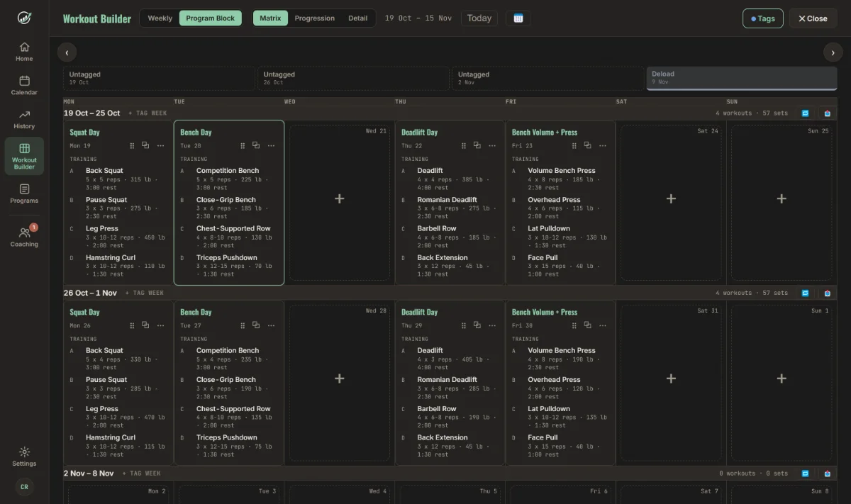
Task: Open more options for Mon 19 Squat Day
Action: click(x=161, y=145)
